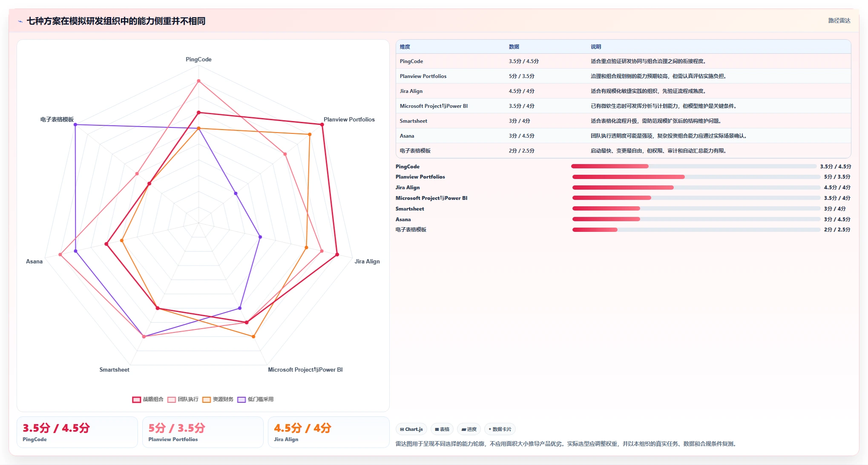Viewport: 868px width, 465px height.
Task: Click the 5分 / 3.5分 value in the table
Action: coord(522,76)
